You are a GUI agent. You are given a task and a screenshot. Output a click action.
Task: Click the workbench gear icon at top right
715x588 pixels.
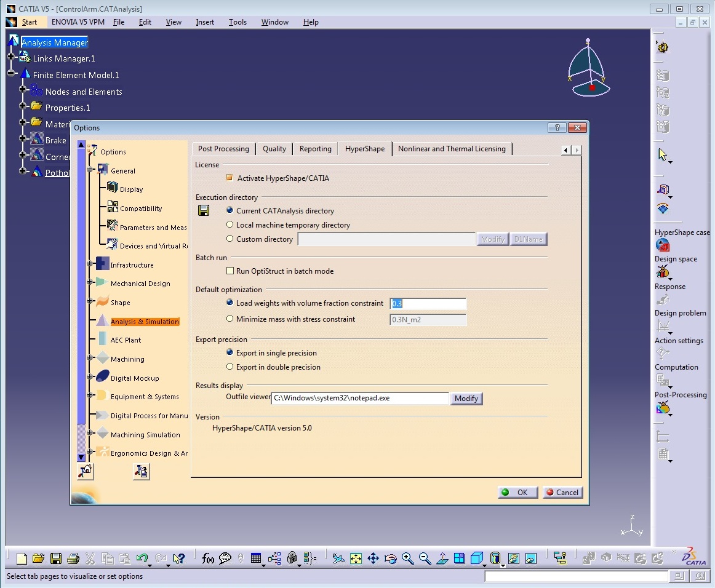click(x=663, y=47)
